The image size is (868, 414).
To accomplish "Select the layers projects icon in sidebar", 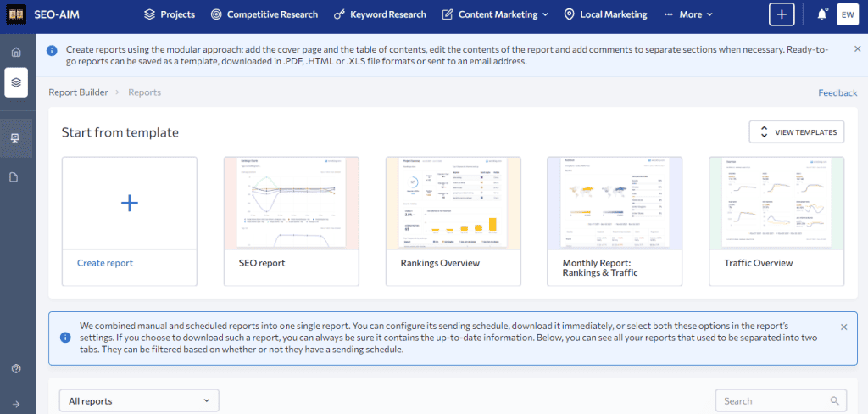I will tap(16, 82).
